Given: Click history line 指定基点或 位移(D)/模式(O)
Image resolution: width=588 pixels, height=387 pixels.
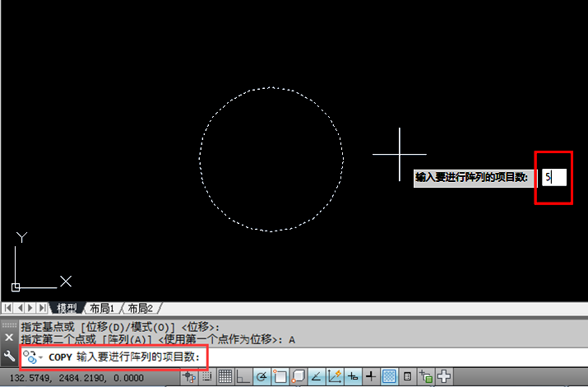Looking at the screenshot, I should 120,327.
